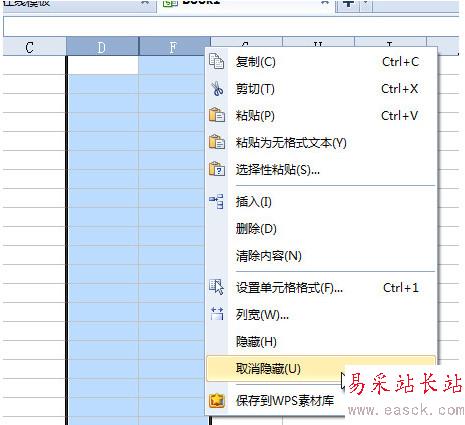
Task: Select 粘贴为无格式文本(Y) entry
Action: pyautogui.click(x=321, y=143)
